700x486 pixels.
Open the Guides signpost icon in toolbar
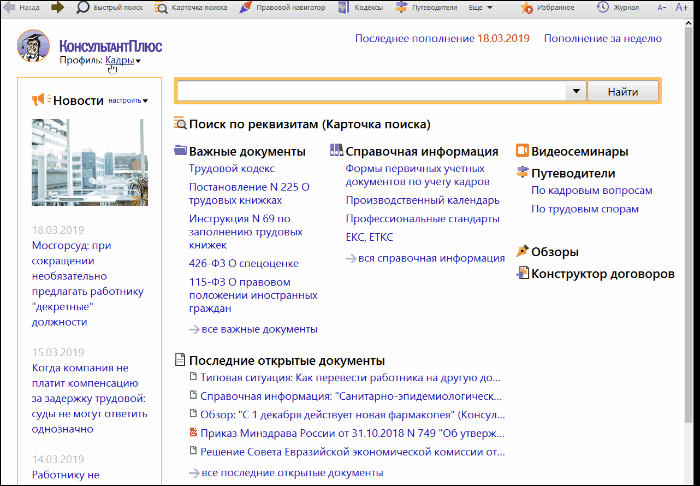click(x=401, y=8)
